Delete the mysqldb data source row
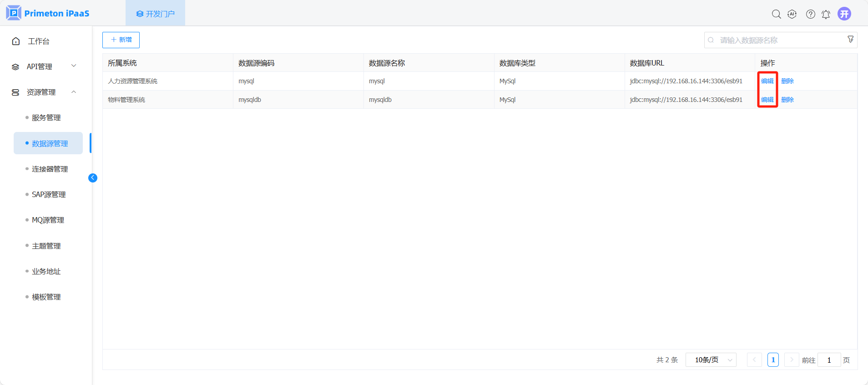The image size is (868, 385). coord(787,100)
